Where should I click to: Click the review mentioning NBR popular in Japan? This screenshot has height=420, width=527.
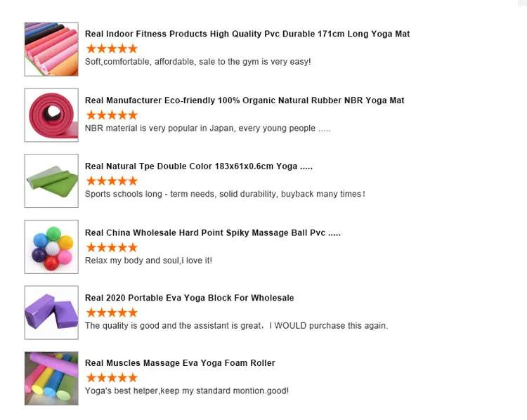pos(207,129)
